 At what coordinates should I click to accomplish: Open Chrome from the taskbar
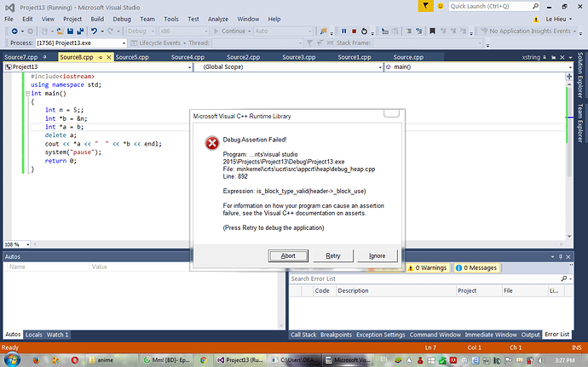click(x=204, y=360)
